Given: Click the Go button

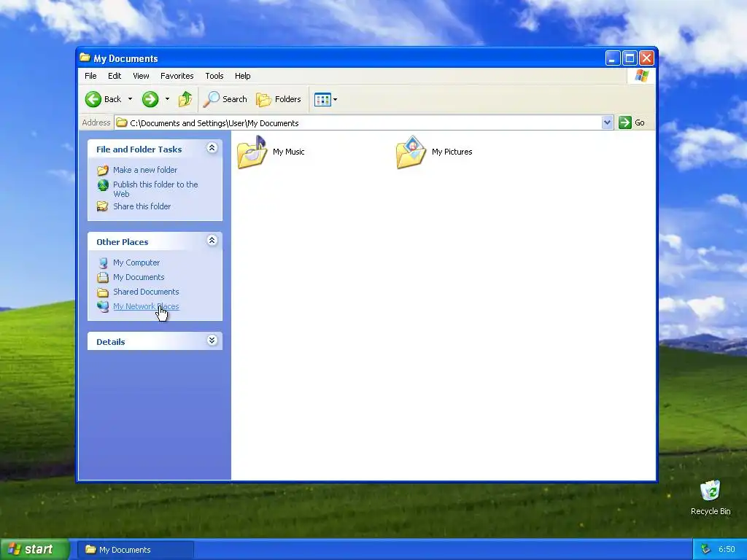Looking at the screenshot, I should click(x=632, y=122).
